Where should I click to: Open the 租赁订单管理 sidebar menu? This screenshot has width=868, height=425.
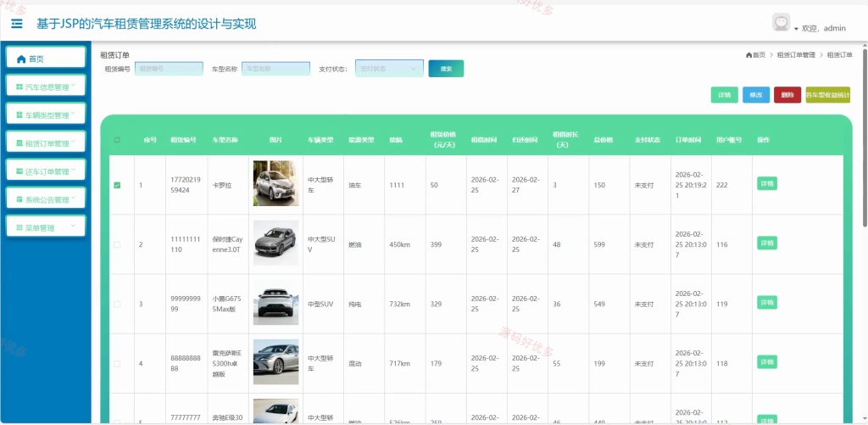click(x=46, y=143)
